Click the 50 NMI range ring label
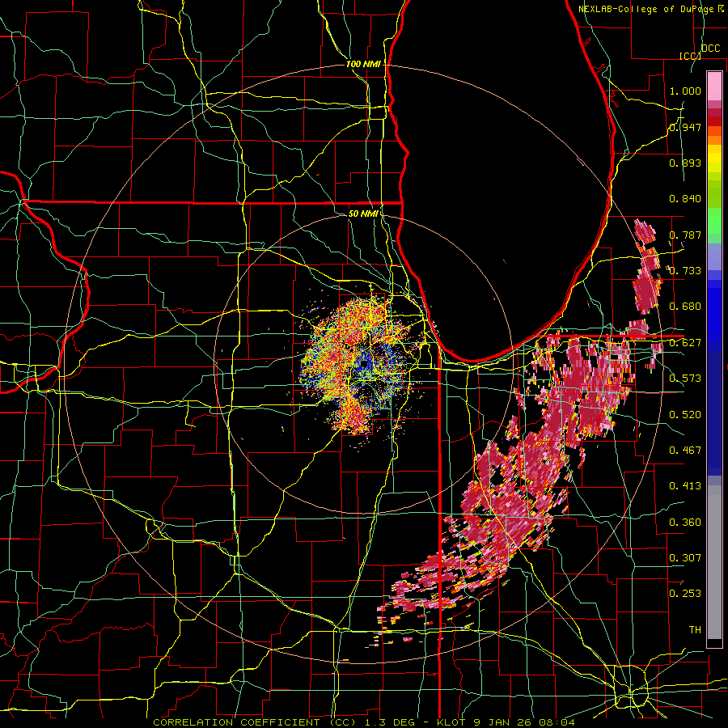This screenshot has height=728, width=728. pyautogui.click(x=363, y=214)
